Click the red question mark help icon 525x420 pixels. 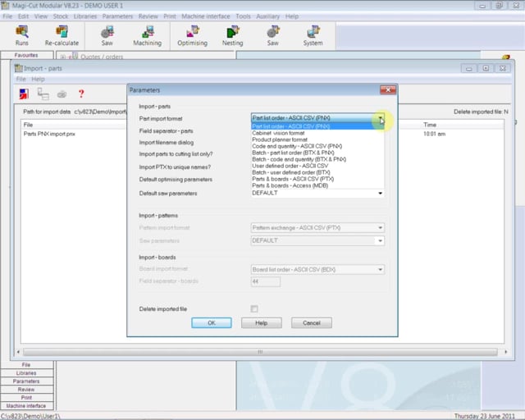tap(81, 94)
